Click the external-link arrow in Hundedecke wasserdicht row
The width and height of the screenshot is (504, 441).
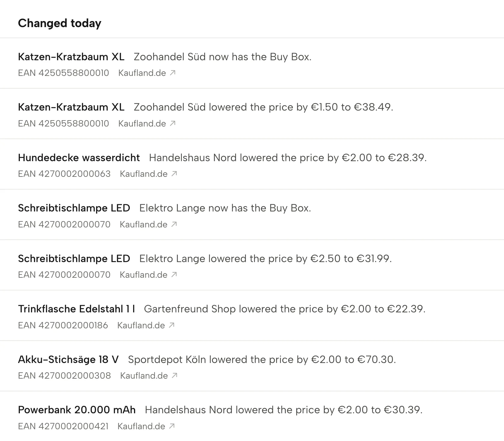coord(174,174)
